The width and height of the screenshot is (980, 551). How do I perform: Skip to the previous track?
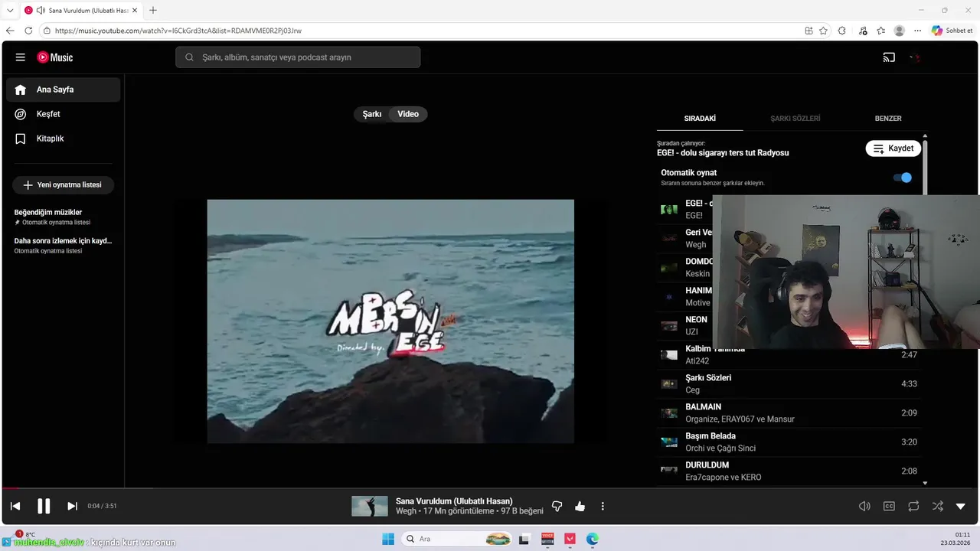(x=15, y=506)
